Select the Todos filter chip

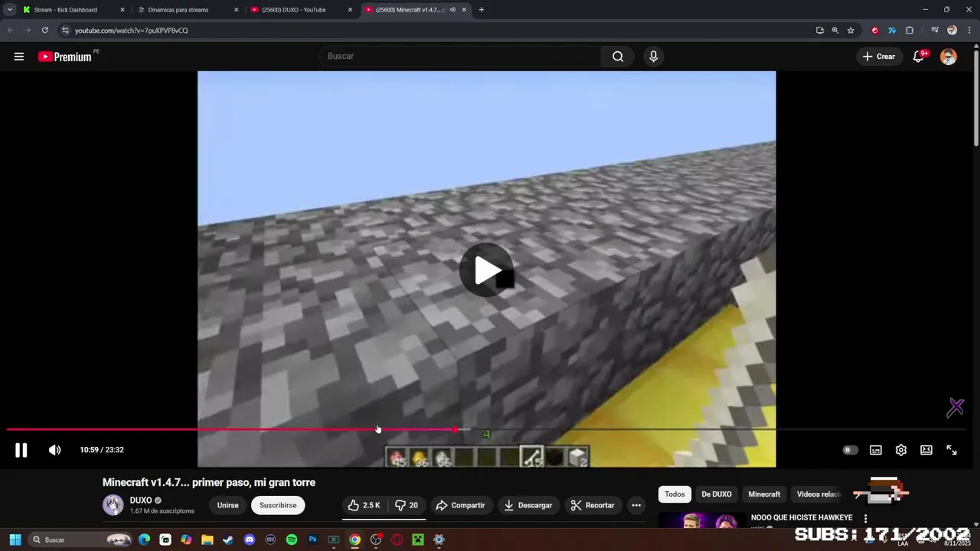coord(675,494)
